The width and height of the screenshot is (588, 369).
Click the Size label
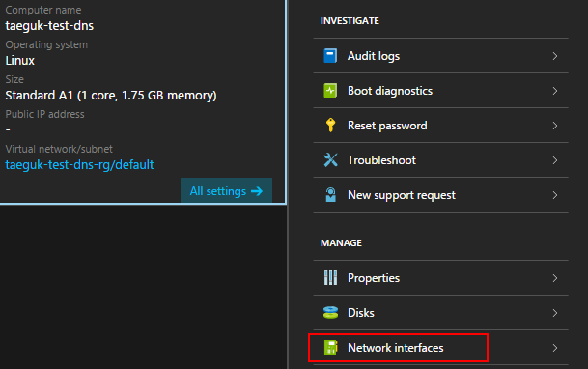click(x=14, y=79)
